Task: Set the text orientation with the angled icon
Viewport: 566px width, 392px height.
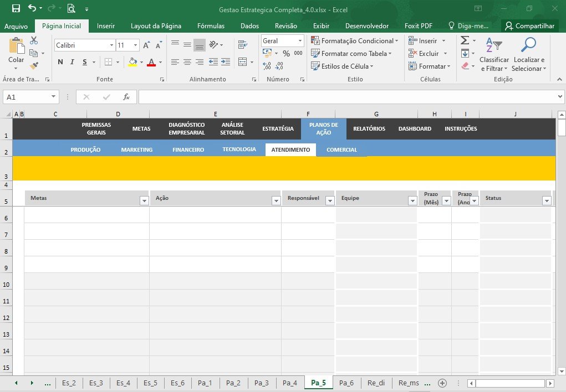Action: [x=213, y=45]
